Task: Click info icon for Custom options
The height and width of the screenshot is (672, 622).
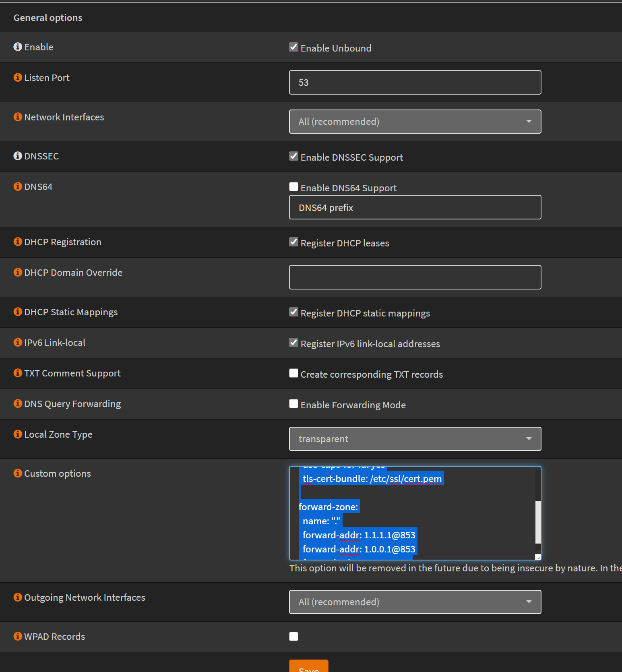Action: coord(18,473)
